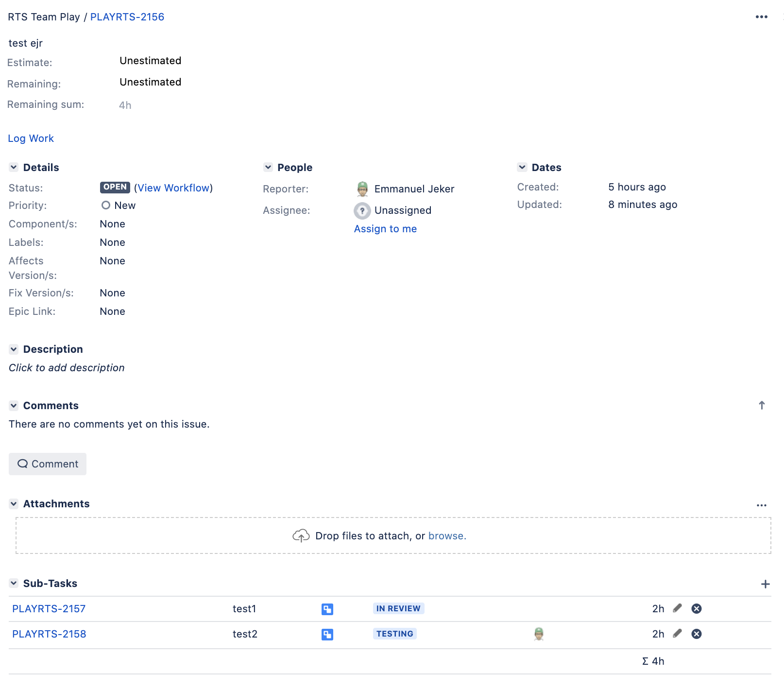Click Assign to me
Viewport: 784px width, 690px height.
[385, 229]
